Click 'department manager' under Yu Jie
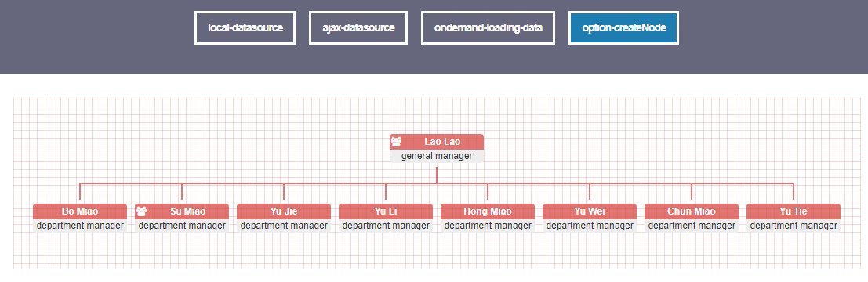The height and width of the screenshot is (282, 868). click(284, 226)
